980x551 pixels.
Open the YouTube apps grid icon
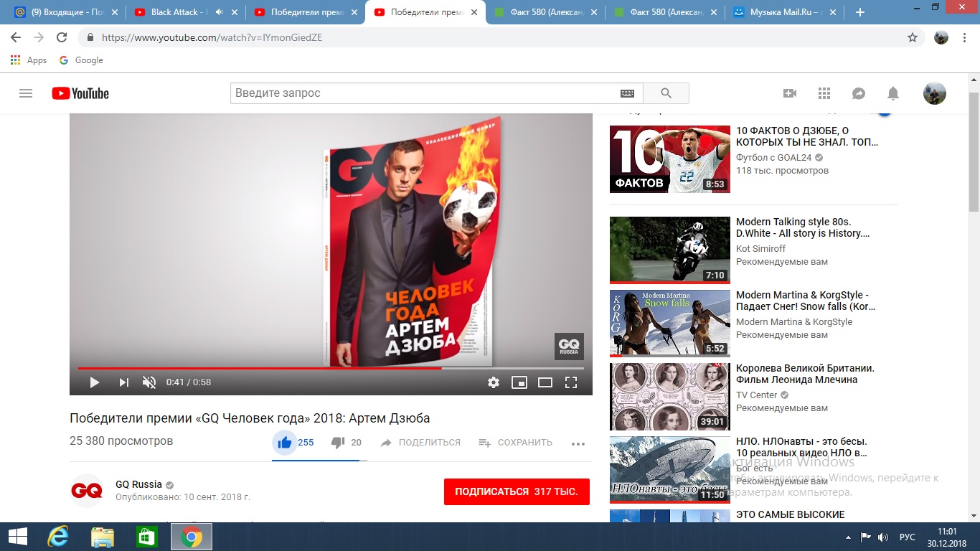click(824, 93)
